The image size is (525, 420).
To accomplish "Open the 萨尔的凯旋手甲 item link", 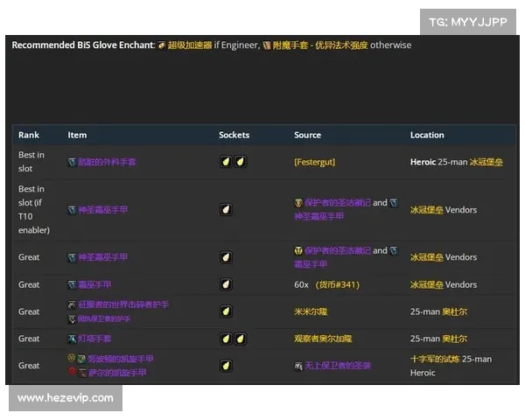I will click(x=117, y=373).
